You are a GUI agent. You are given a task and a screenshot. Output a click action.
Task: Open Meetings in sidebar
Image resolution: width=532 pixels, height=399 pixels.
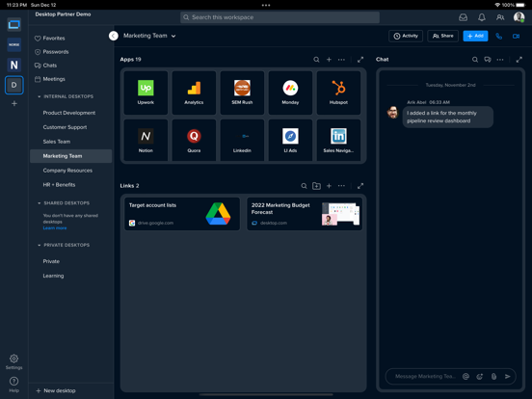point(49,79)
